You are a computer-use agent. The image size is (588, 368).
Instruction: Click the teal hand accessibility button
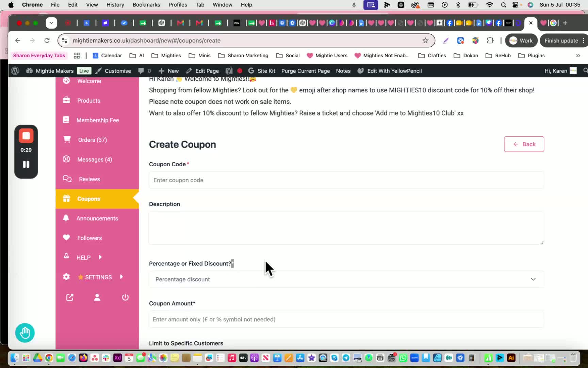[25, 333]
